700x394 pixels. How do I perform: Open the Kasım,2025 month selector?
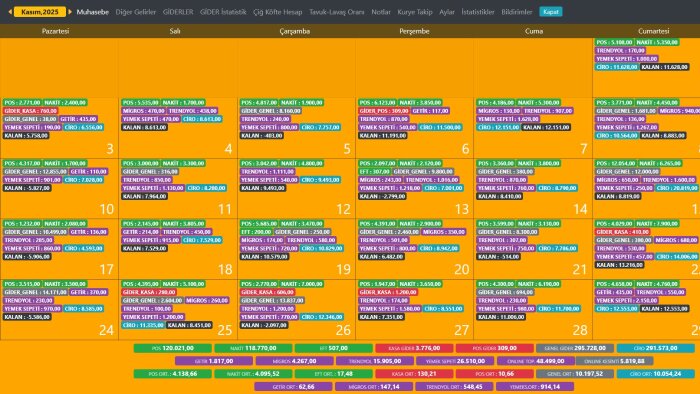tap(40, 12)
